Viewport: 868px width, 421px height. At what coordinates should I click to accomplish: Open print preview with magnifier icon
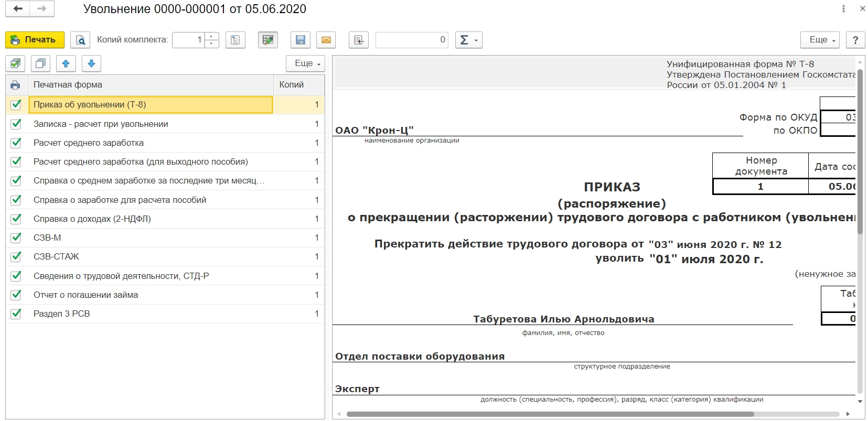pos(80,40)
